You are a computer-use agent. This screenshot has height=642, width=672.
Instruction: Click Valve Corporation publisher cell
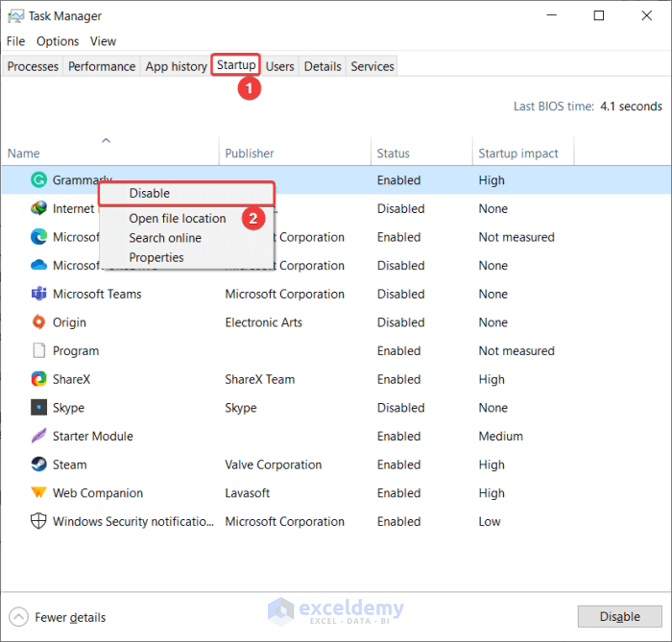coord(273,464)
